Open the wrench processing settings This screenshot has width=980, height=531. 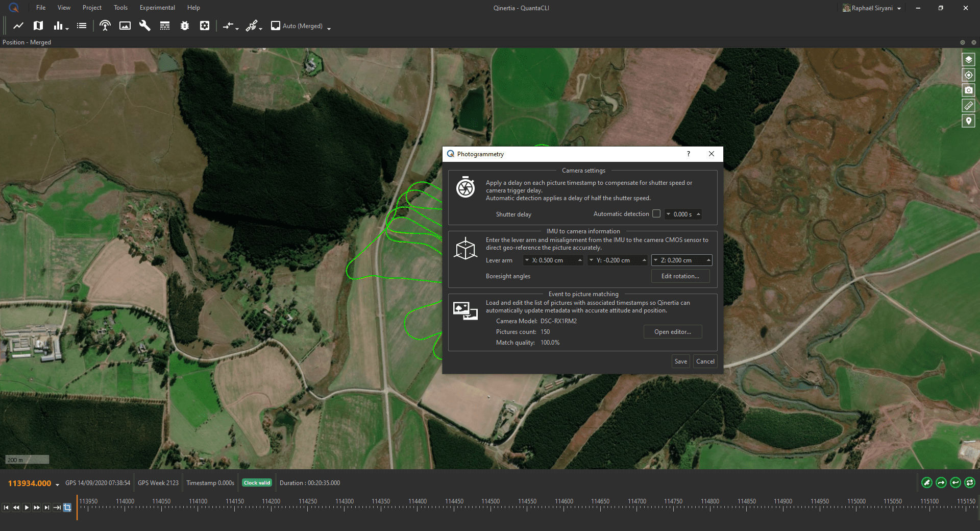coord(144,26)
